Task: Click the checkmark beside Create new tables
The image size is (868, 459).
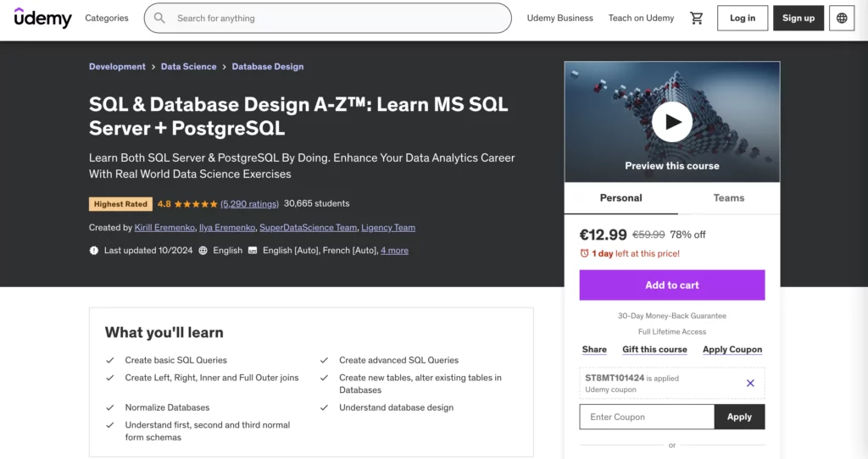Action: pos(324,378)
